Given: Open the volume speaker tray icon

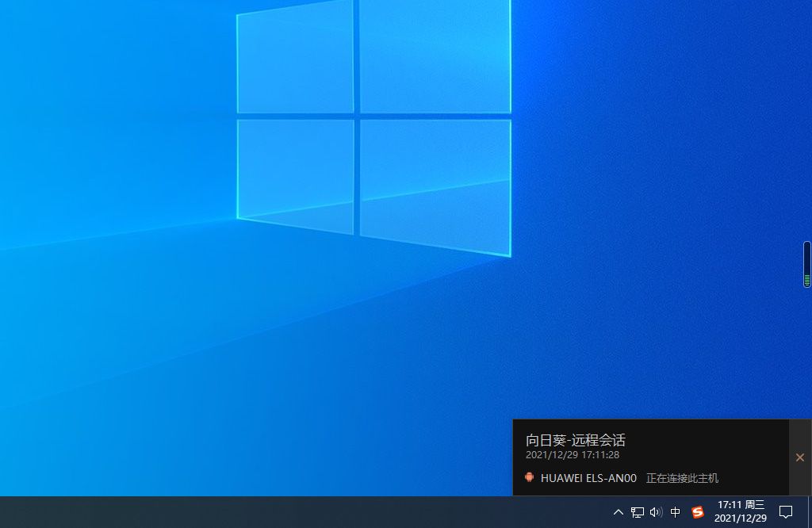Looking at the screenshot, I should point(656,512).
